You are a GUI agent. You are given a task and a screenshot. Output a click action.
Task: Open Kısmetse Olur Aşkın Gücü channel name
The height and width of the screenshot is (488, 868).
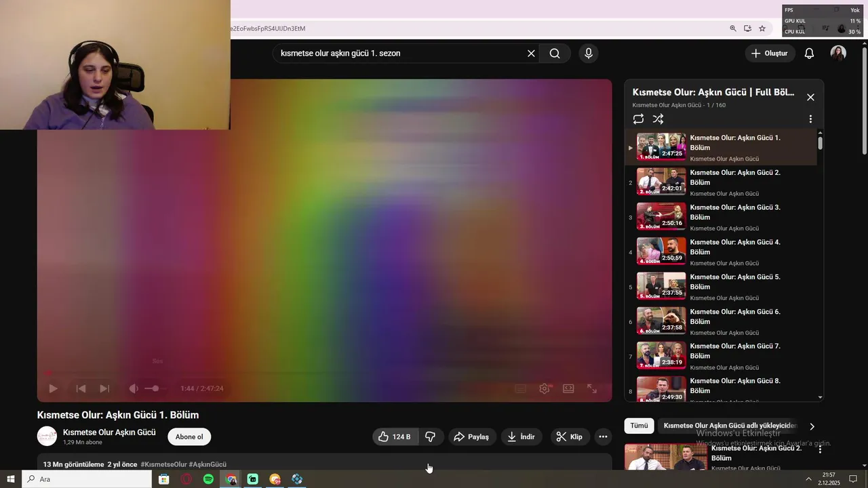coord(109,432)
